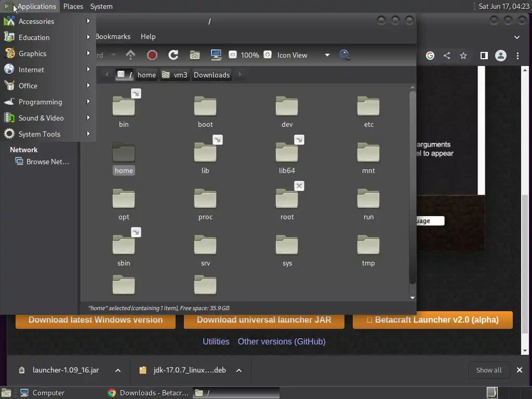
Task: Open the Places menu in top panel
Action: pyautogui.click(x=73, y=6)
